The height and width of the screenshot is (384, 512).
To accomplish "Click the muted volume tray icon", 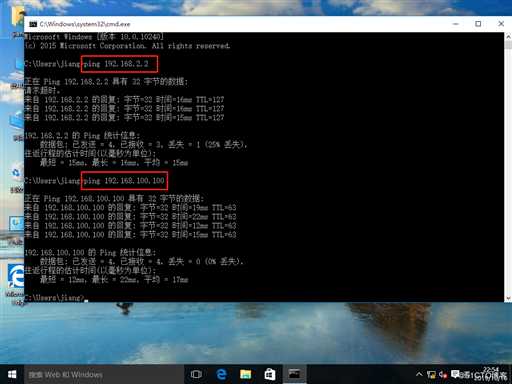I will click(x=443, y=375).
